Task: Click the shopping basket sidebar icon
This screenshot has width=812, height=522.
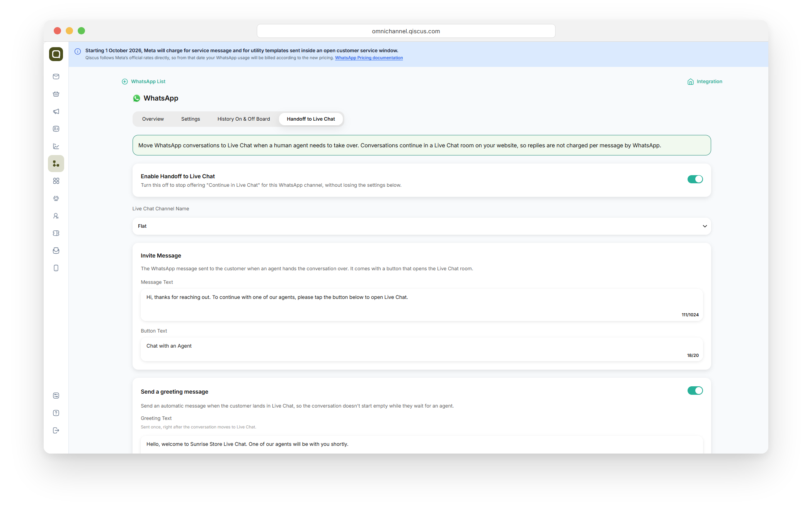Action: [56, 94]
